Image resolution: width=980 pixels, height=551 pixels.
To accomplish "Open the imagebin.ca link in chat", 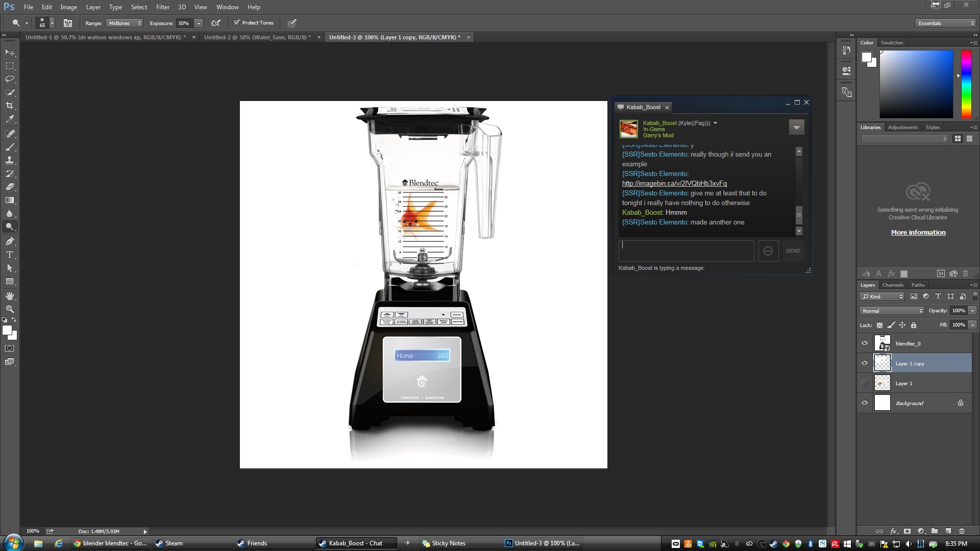I will pyautogui.click(x=674, y=183).
